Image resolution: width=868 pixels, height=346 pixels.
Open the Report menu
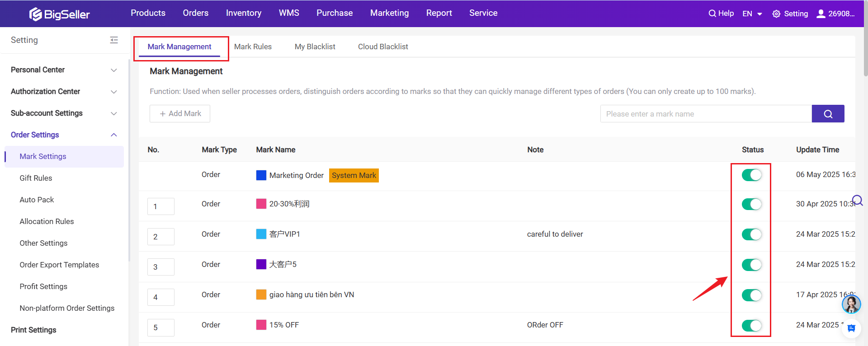coord(439,13)
